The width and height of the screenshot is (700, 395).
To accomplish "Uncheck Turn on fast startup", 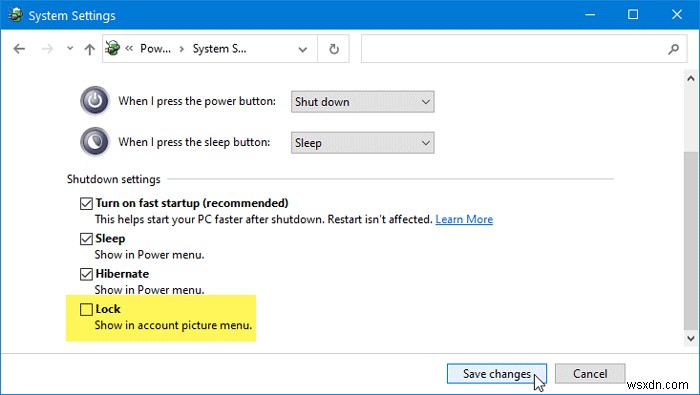I will click(x=86, y=204).
